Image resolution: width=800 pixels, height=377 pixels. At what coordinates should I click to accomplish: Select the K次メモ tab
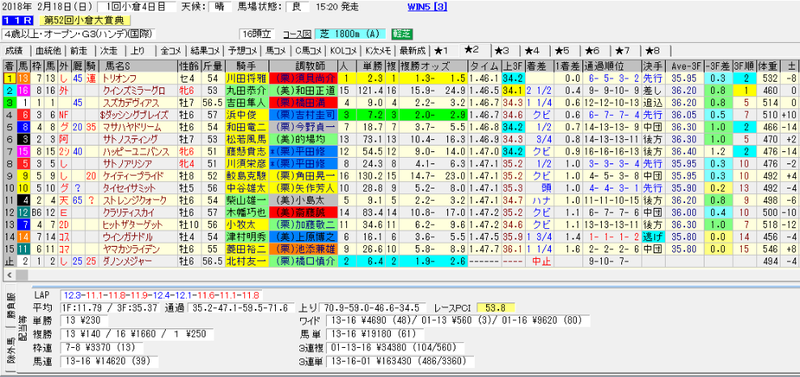tap(378, 51)
